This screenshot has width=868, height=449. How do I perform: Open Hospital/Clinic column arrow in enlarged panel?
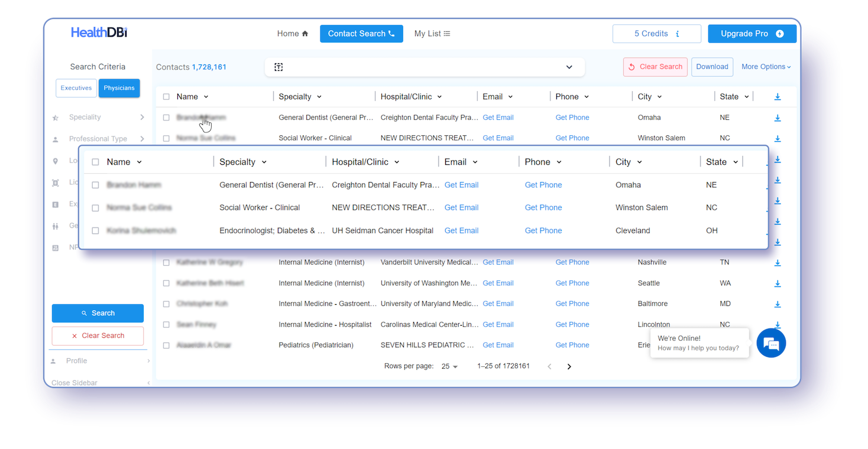pos(397,162)
